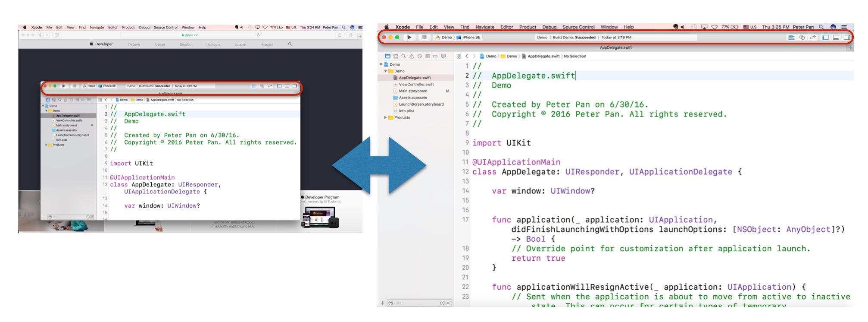Collapse Demo project root in full-screen Xcode navigator
This screenshot has height=322, width=868.
click(381, 65)
